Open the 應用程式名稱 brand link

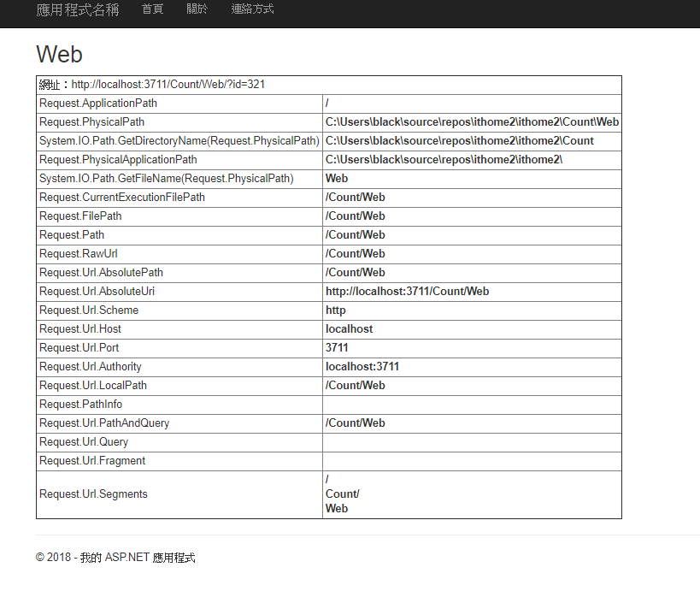pyautogui.click(x=77, y=9)
